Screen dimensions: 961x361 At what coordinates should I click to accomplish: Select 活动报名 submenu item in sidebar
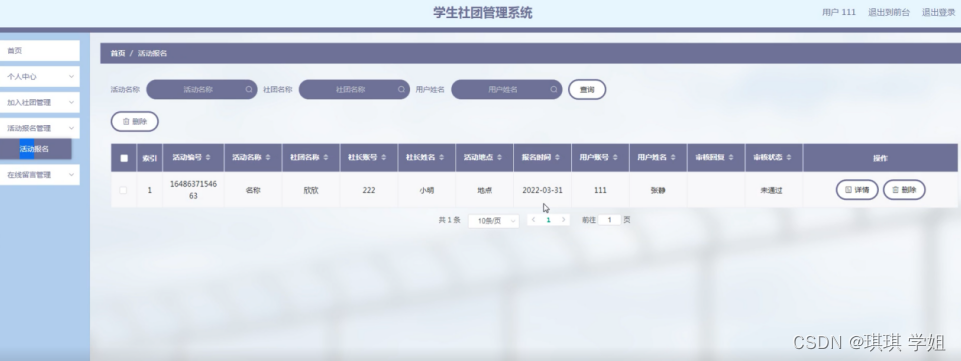click(x=35, y=149)
